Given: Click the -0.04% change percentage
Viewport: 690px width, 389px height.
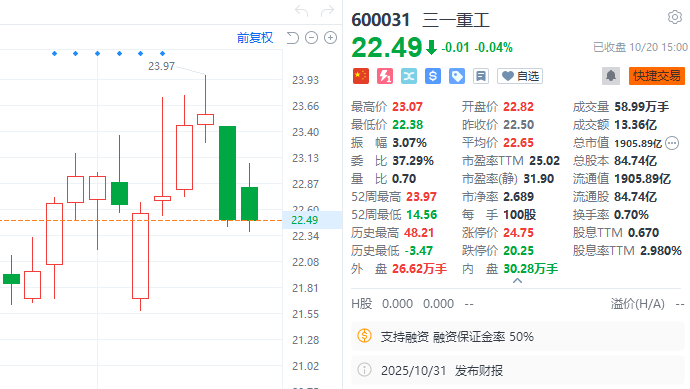Looking at the screenshot, I should tap(495, 48).
